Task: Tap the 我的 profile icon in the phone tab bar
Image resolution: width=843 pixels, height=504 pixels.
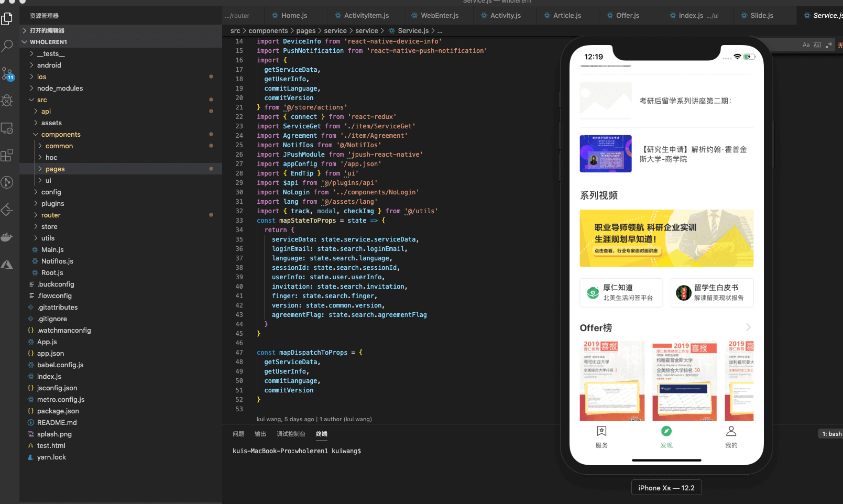Action: tap(731, 431)
